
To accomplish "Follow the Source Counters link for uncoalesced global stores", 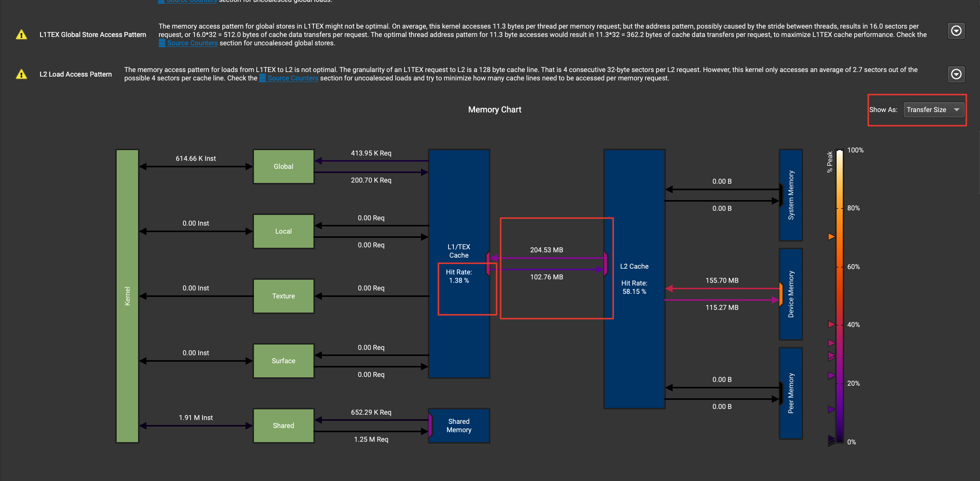I will [x=192, y=43].
